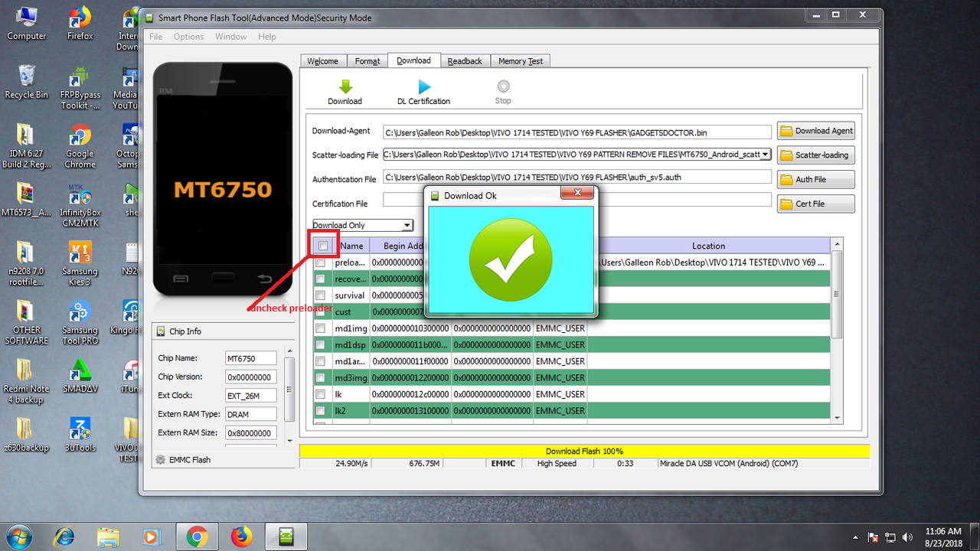Screen dimensions: 980x551
Task: Launch Firefox from the desktop
Action: click(x=80, y=24)
